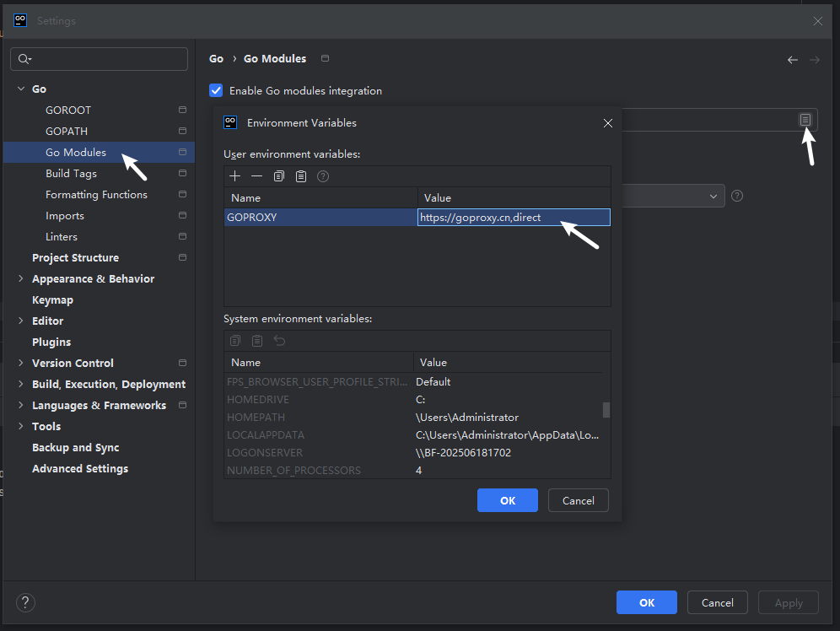Cancel the Environment Variables dialog
840x631 pixels.
point(578,500)
